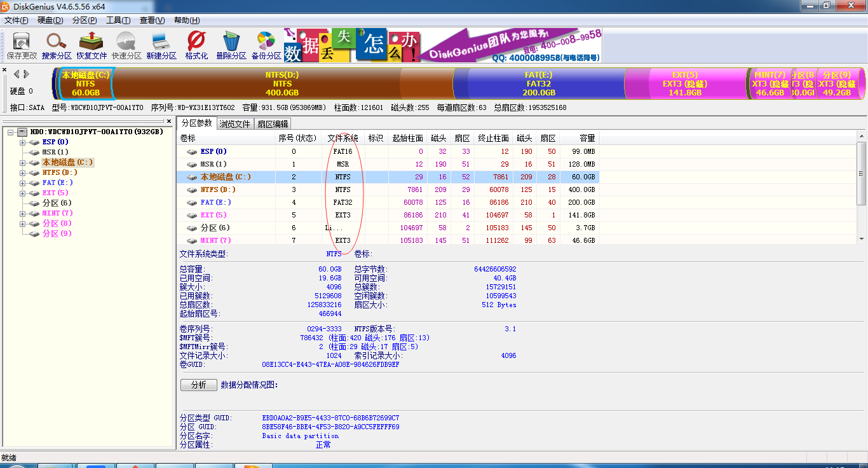Viewport: 868px width, 468px height.
Task: Select the EXT(5) 141.8GB disk map block
Action: coord(685,83)
